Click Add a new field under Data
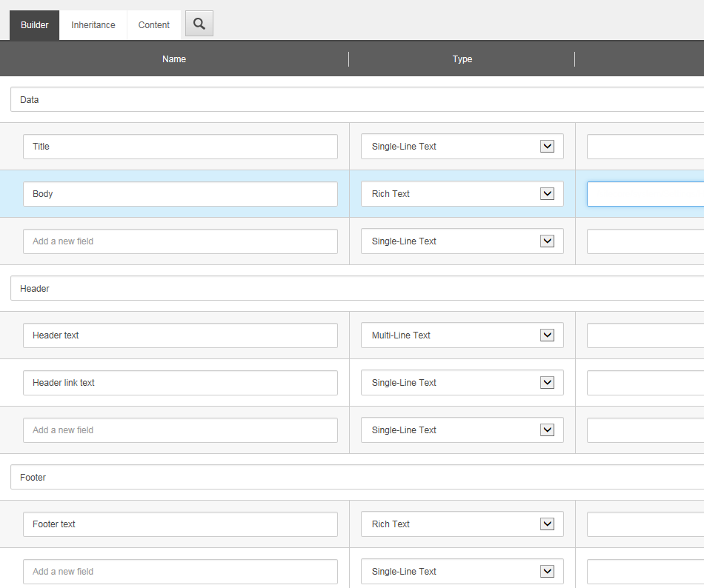 pyautogui.click(x=180, y=241)
